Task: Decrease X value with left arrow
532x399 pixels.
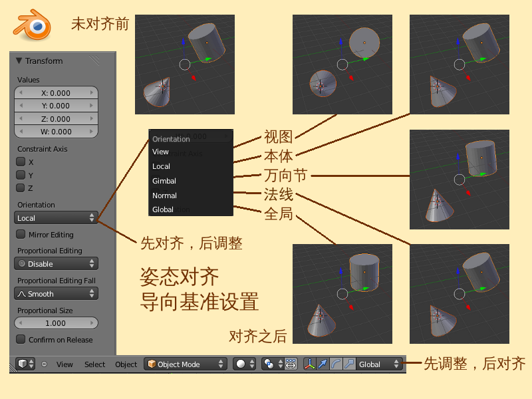Action: click(21, 92)
